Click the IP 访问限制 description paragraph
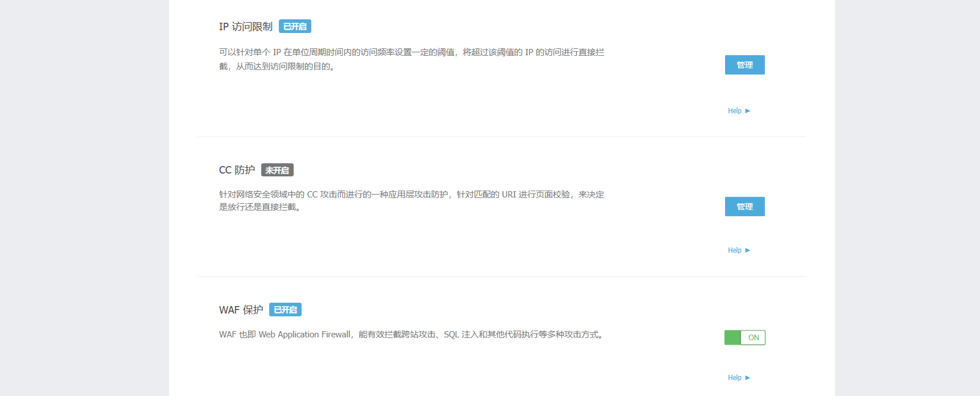 tap(411, 59)
